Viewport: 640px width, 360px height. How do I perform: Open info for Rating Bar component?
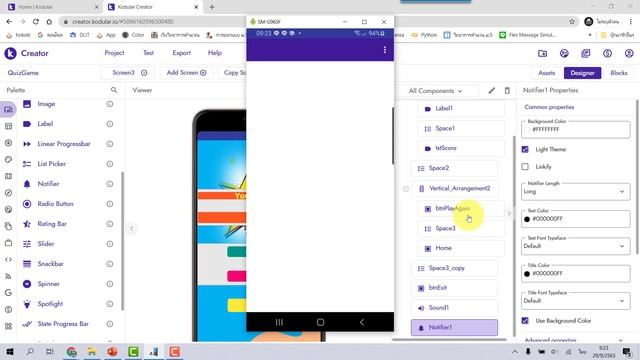[x=110, y=224]
